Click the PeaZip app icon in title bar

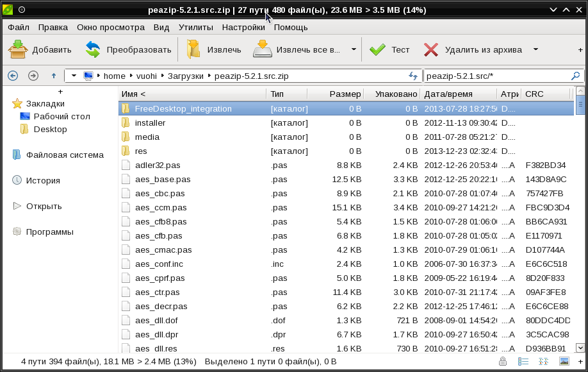(x=8, y=10)
